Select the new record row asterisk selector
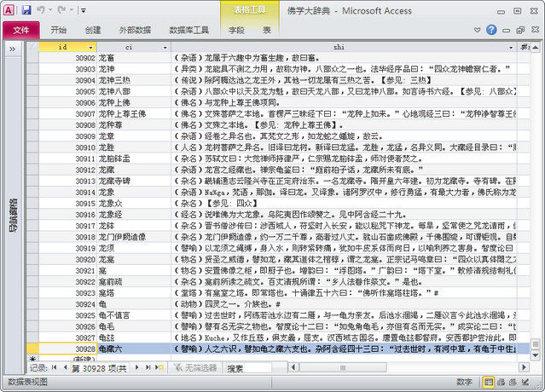 (x=32, y=358)
